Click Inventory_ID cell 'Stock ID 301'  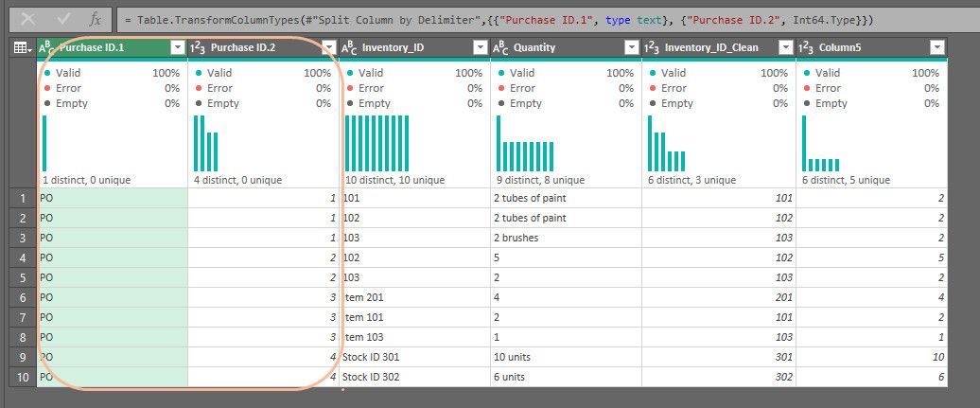[415, 357]
